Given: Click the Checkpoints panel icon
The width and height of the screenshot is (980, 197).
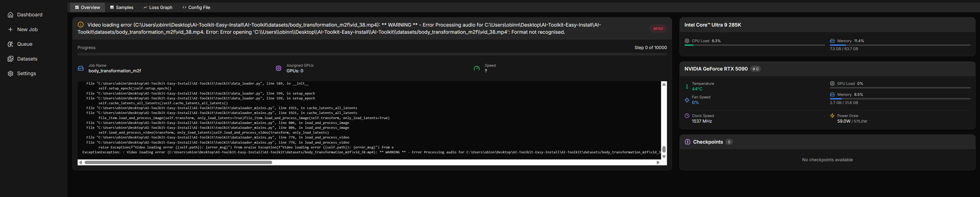Looking at the screenshot, I should pyautogui.click(x=687, y=142).
